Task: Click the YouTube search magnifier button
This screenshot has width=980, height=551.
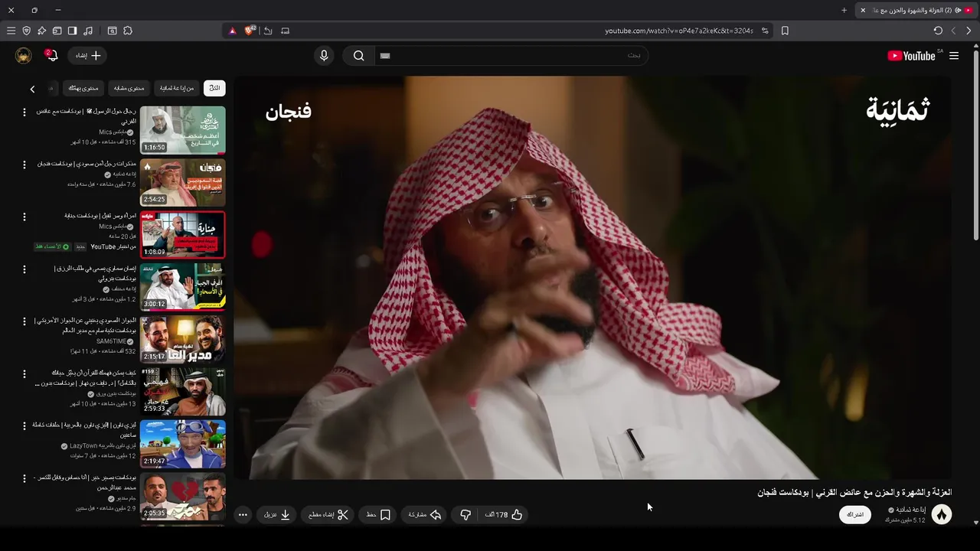Action: (358, 56)
